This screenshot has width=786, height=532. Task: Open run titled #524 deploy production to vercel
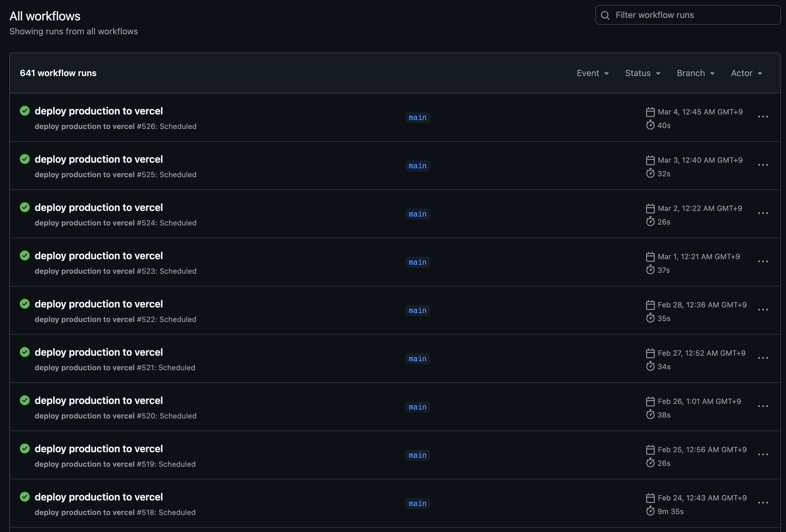98,208
